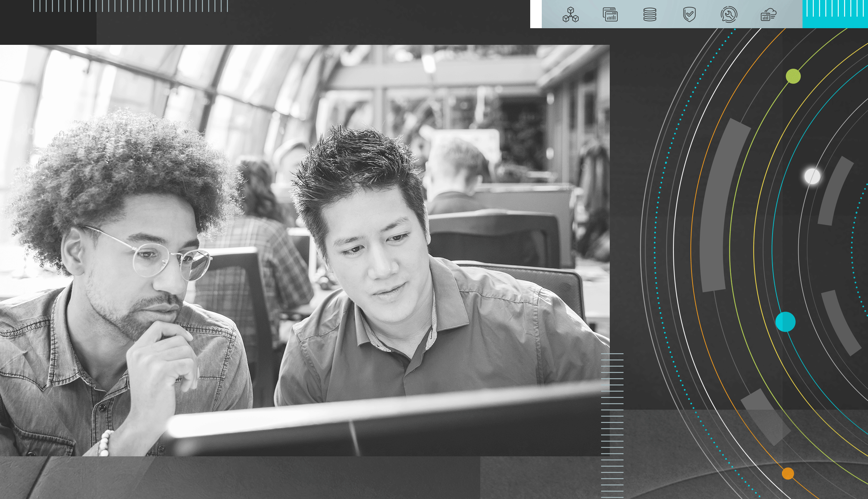This screenshot has height=499, width=868.
Task: Click the orange dot on the orbit
Action: (788, 473)
